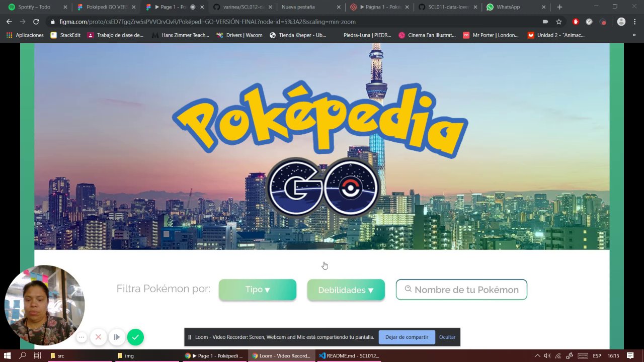Open the volume control in system tray
Viewport: 644px width, 362px height.
click(x=547, y=355)
